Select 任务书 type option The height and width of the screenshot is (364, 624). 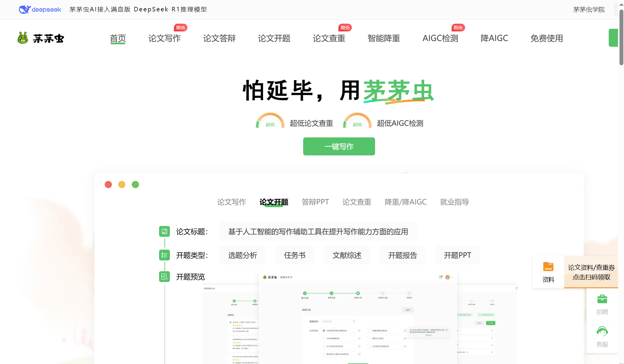[295, 255]
